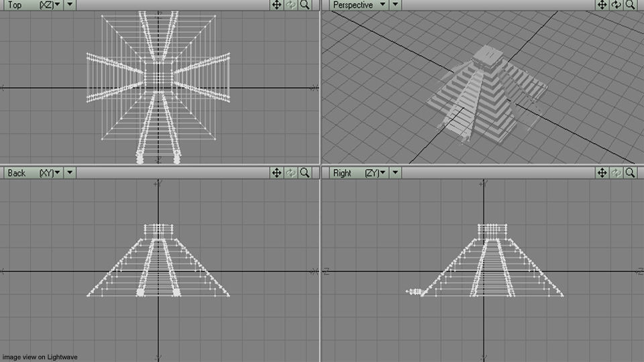644x362 pixels.
Task: Open the Perspective viewport's display style dropdown arrow
Action: pos(395,5)
